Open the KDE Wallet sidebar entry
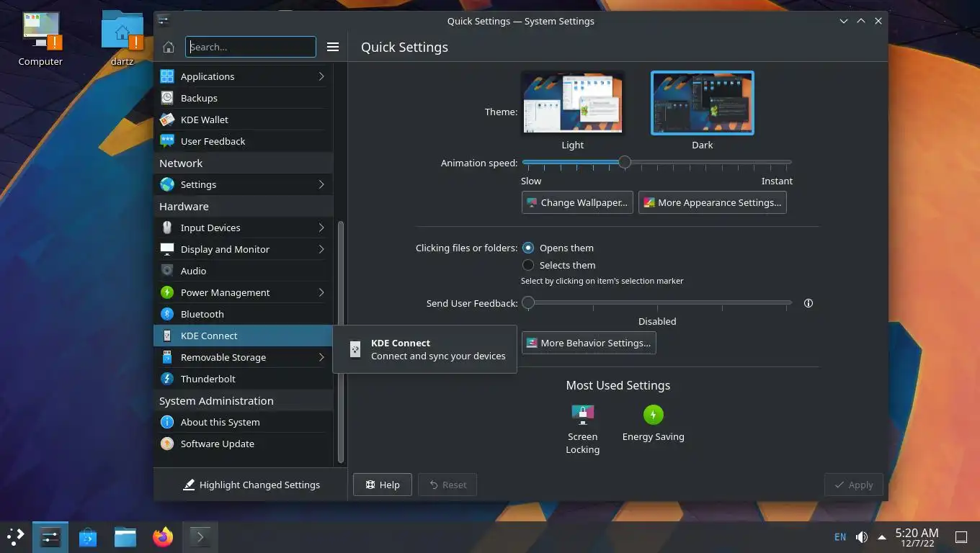The image size is (980, 553). point(243,120)
